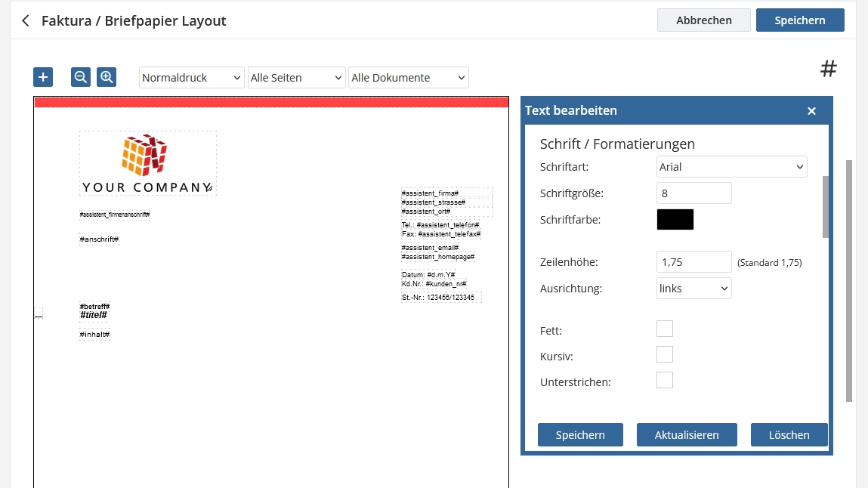868x488 pixels.
Task: Select the #assistent_strasse# line
Action: 434,202
